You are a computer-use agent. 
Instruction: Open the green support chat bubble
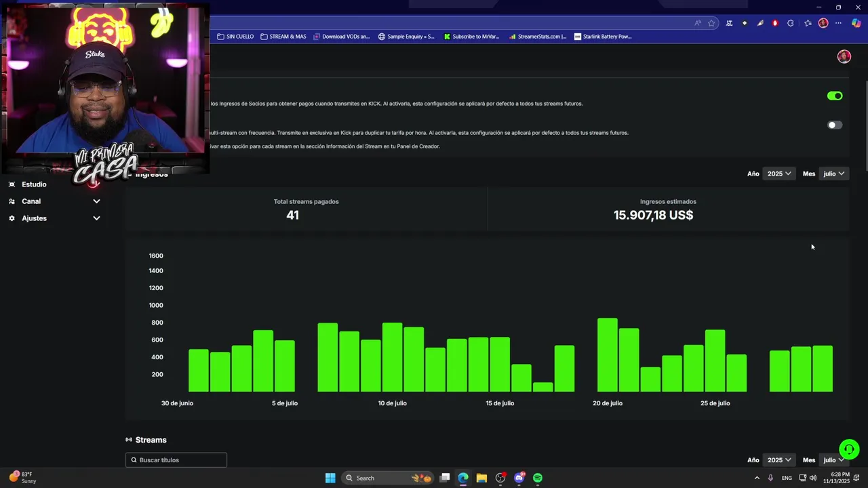849,449
